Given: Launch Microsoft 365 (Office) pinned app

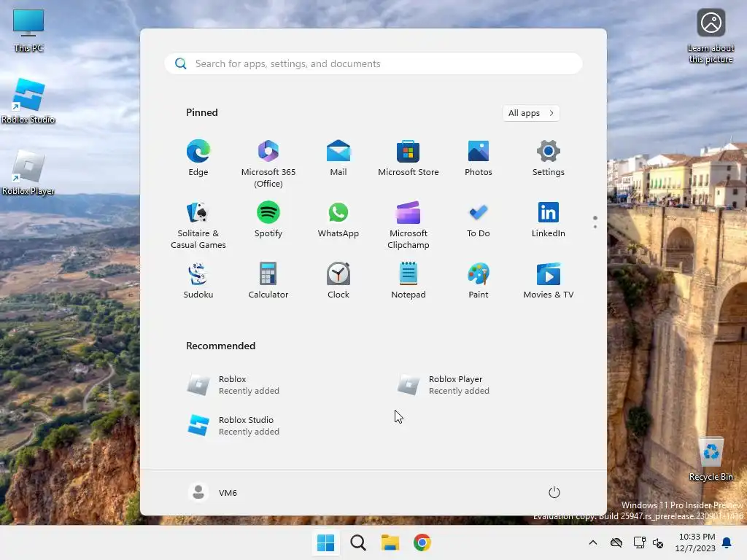Looking at the screenshot, I should [268, 164].
